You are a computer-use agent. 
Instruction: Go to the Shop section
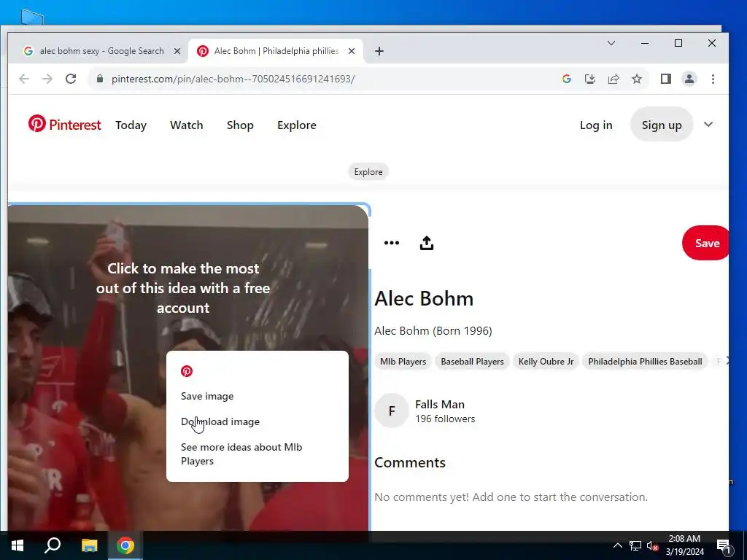(240, 125)
